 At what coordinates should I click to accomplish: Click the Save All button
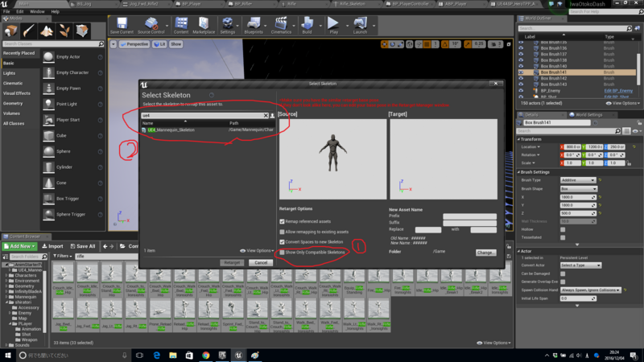(x=83, y=246)
